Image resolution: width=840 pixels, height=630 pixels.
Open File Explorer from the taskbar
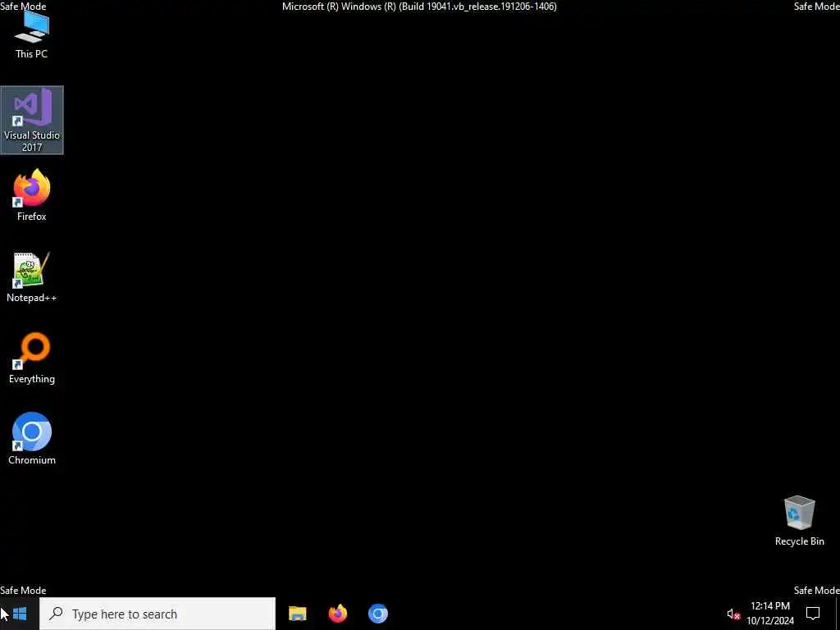click(x=297, y=614)
